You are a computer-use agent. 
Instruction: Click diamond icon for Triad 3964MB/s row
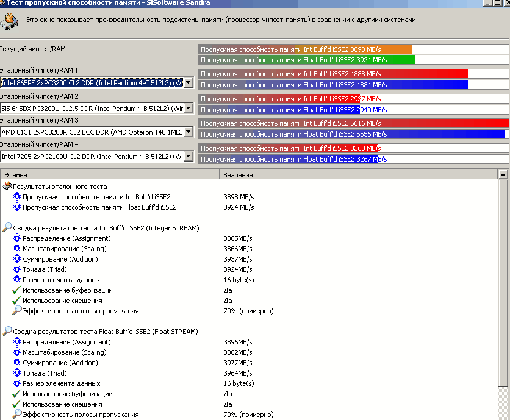[16, 373]
